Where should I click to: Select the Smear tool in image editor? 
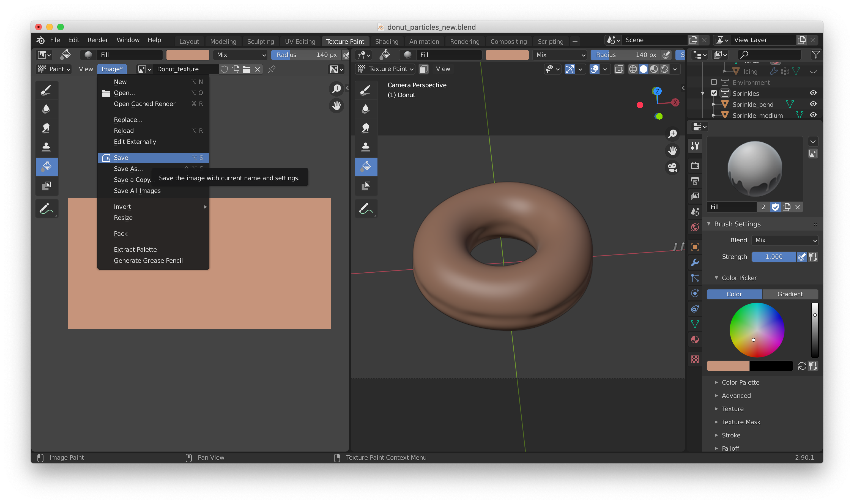46,128
